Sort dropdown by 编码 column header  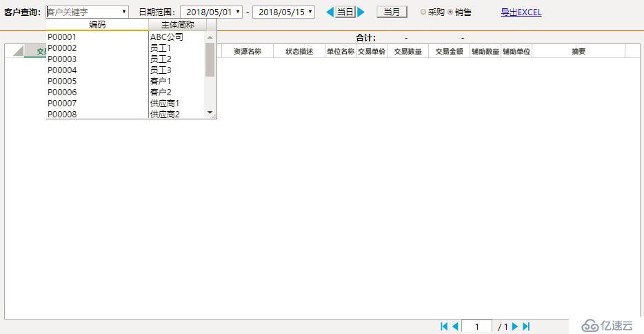[97, 25]
